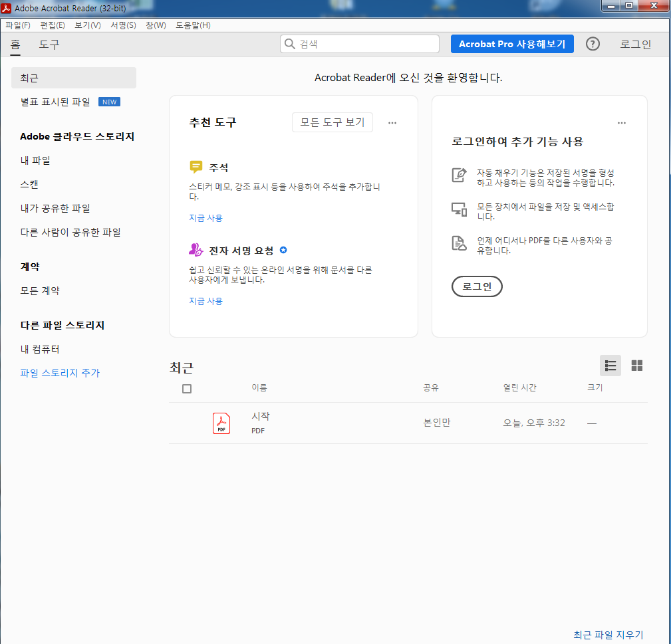Click the 주석 tool title
Viewport: 671px width, 644px height.
coord(218,167)
